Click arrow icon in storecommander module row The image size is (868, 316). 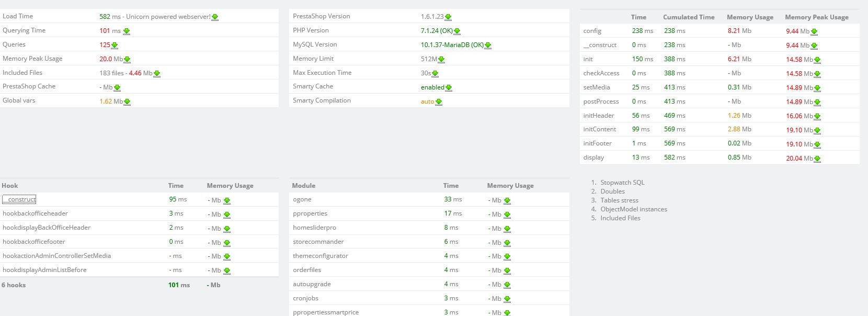(507, 243)
